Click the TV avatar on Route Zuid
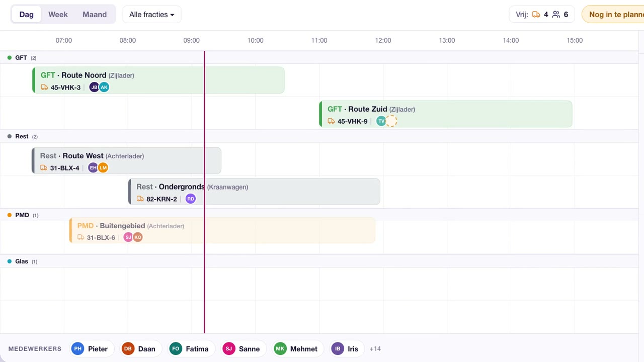Image resolution: width=644 pixels, height=362 pixels. click(381, 121)
